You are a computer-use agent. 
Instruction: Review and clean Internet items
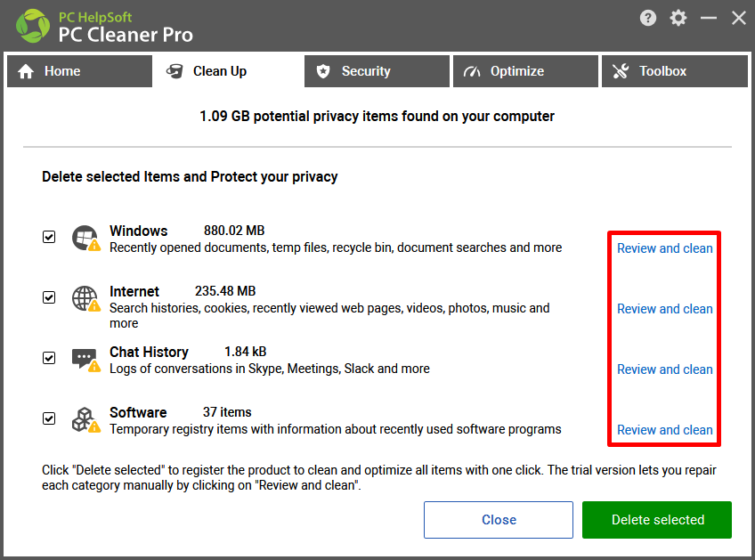[664, 309]
